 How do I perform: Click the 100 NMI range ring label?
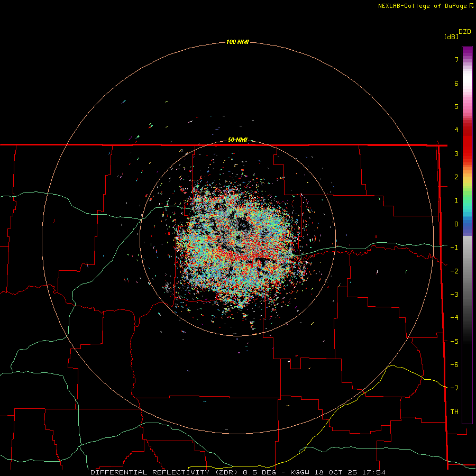click(x=237, y=42)
